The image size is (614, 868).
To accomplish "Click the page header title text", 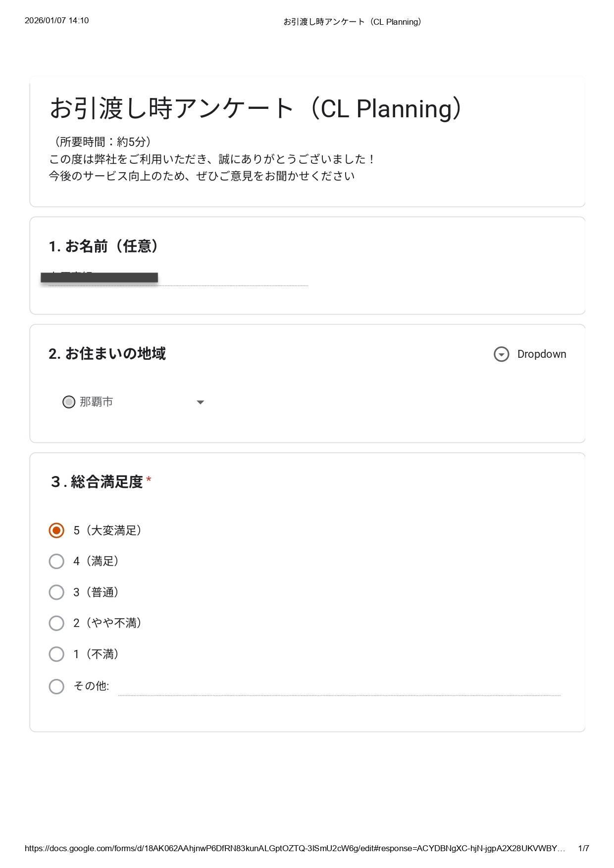I will [x=352, y=22].
